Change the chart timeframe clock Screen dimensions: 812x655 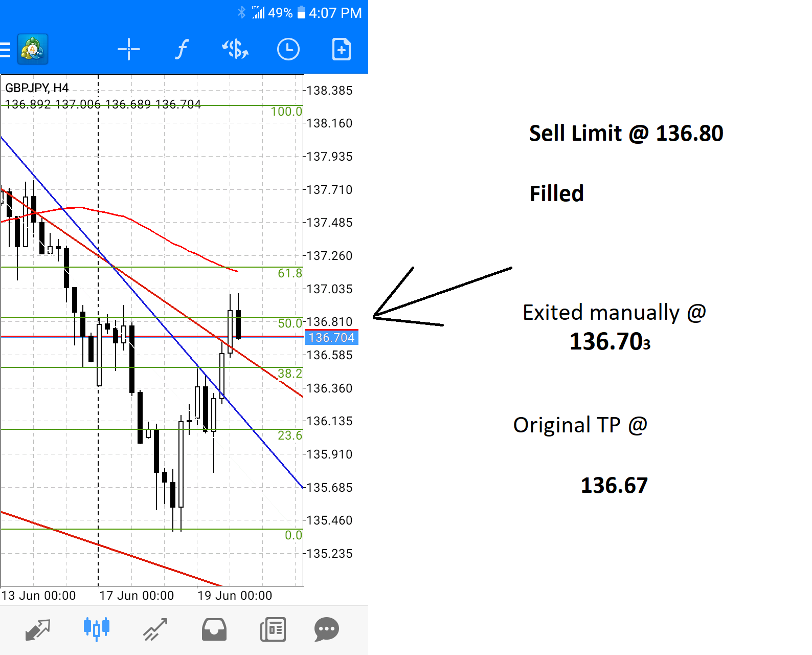[x=288, y=50]
